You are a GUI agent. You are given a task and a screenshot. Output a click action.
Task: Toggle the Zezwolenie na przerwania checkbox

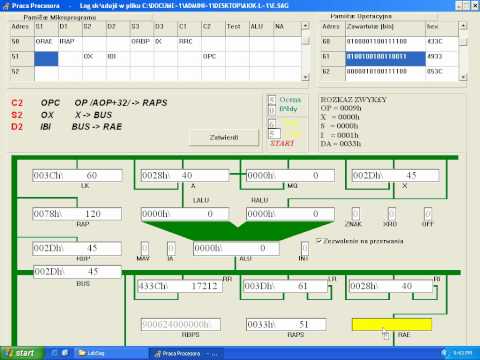(x=319, y=241)
